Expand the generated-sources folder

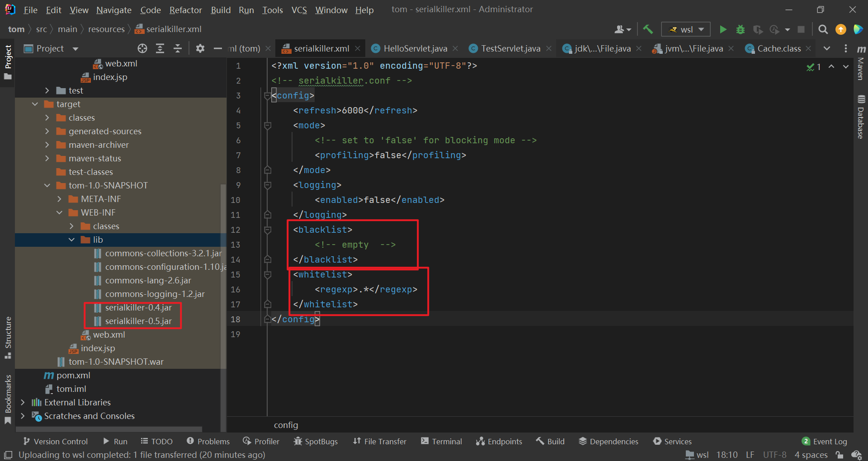coord(47,131)
